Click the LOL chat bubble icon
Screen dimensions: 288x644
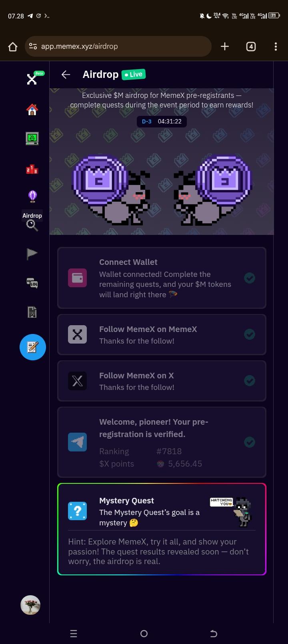coord(32,283)
